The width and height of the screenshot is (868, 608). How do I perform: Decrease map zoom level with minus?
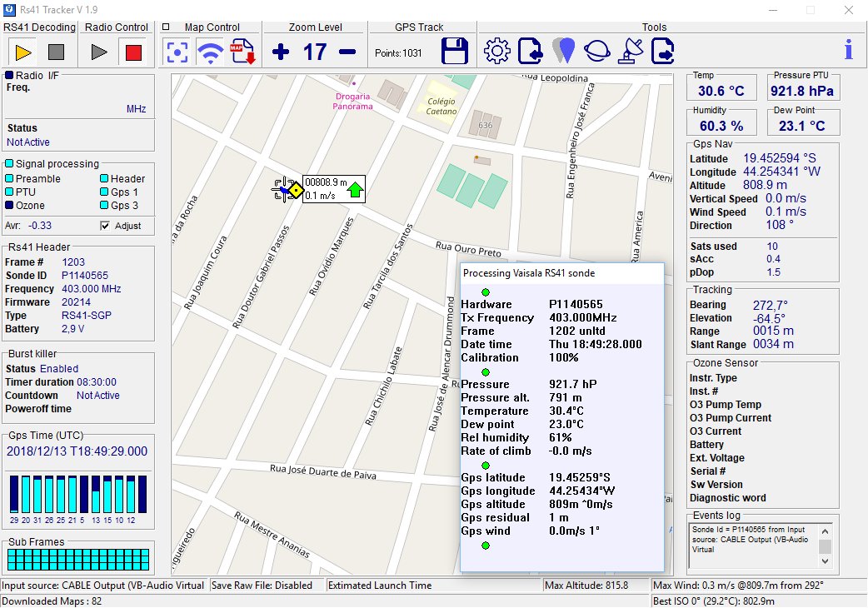347,52
